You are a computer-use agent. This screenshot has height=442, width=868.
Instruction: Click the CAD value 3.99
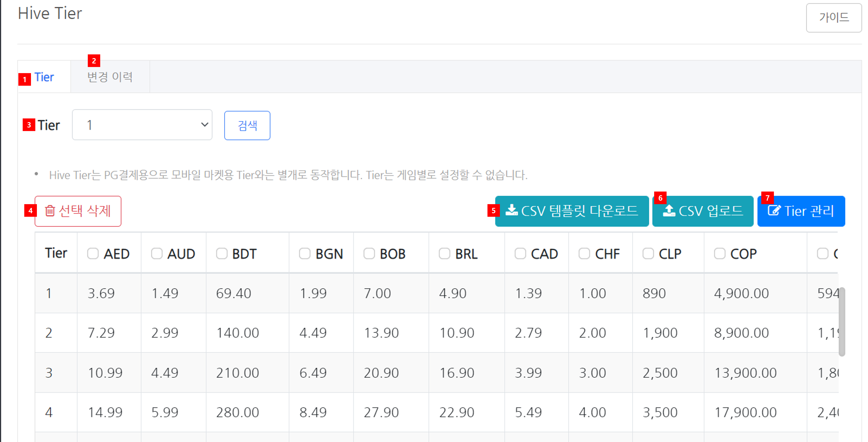[x=528, y=373]
